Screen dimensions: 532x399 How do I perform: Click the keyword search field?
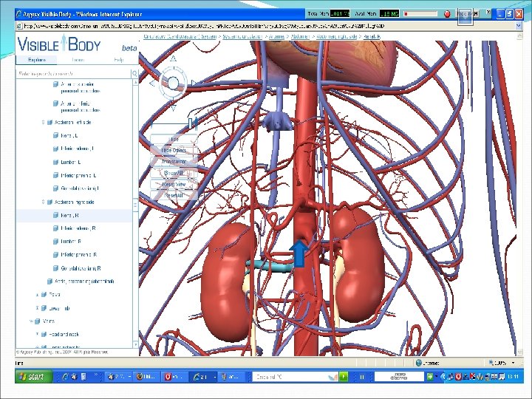point(74,73)
